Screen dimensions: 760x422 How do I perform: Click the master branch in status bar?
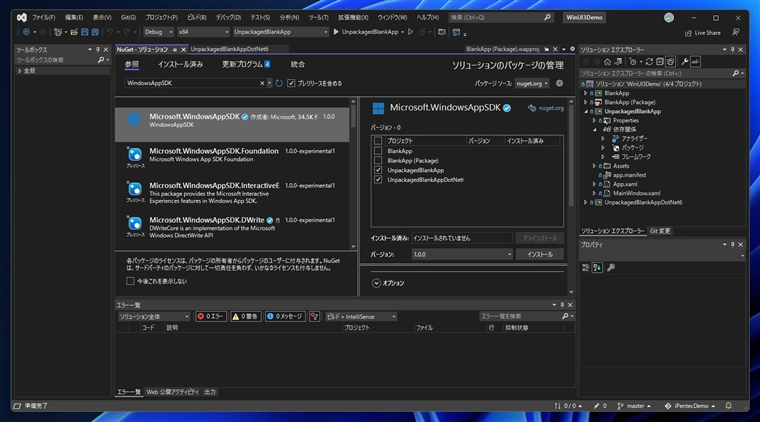click(634, 406)
